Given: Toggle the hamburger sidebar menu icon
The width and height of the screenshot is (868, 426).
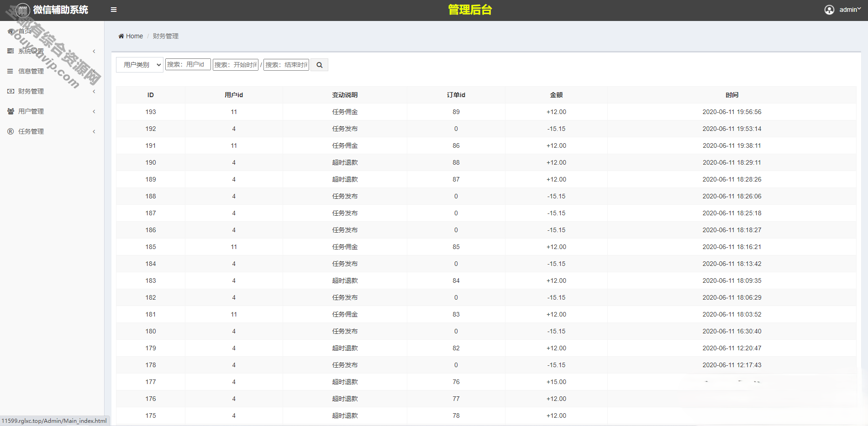Looking at the screenshot, I should 114,10.
